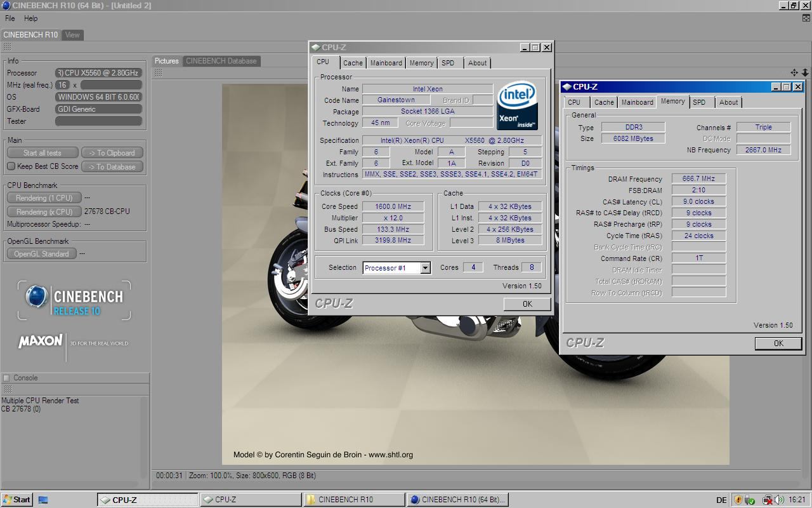
Task: Open the volume speaker tray icon
Action: pyautogui.click(x=778, y=500)
